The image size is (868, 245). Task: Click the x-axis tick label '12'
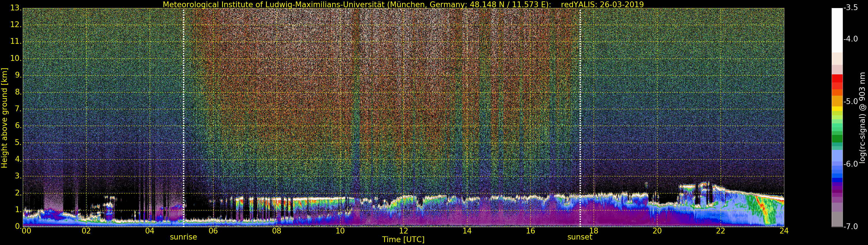[x=403, y=231]
